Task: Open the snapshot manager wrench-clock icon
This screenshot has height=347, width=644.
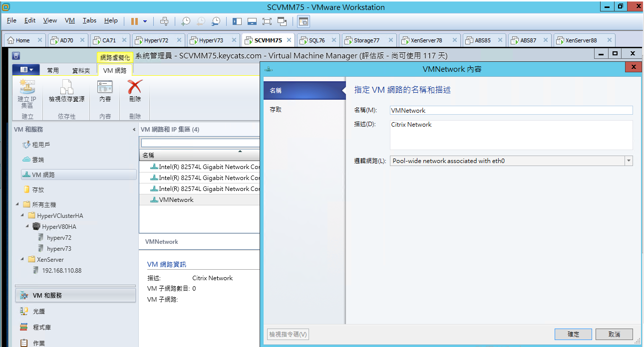Action: pyautogui.click(x=216, y=21)
